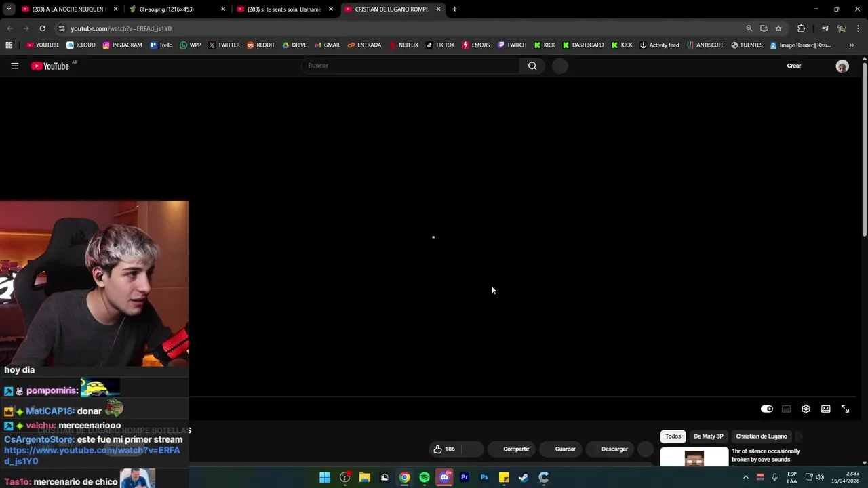Open the tab search dropdown arrow
868x488 pixels.
point(9,9)
